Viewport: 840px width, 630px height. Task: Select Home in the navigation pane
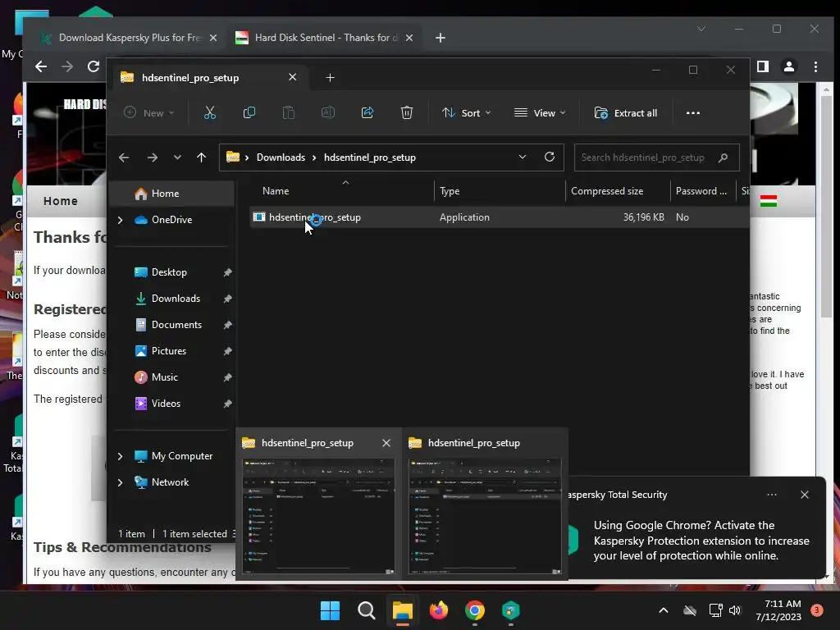point(172,194)
